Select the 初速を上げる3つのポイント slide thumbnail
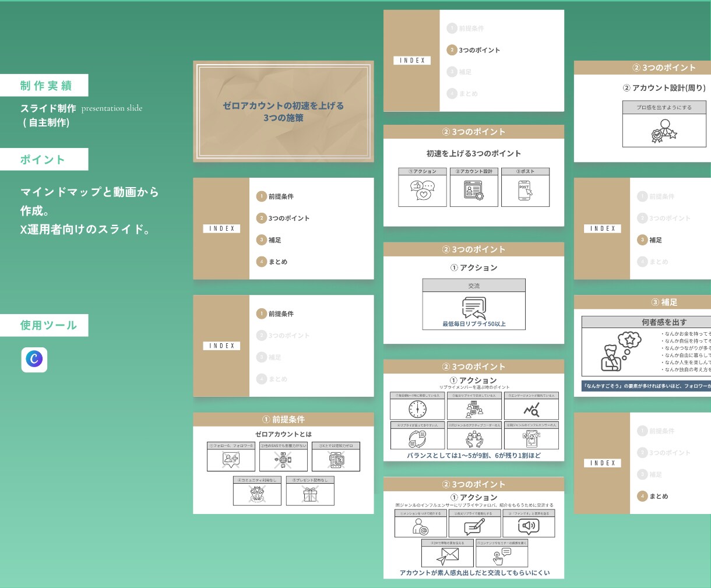The width and height of the screenshot is (711, 588). 474,175
